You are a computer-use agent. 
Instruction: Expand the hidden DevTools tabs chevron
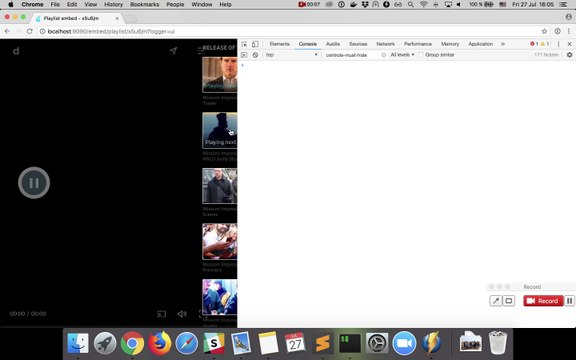503,44
